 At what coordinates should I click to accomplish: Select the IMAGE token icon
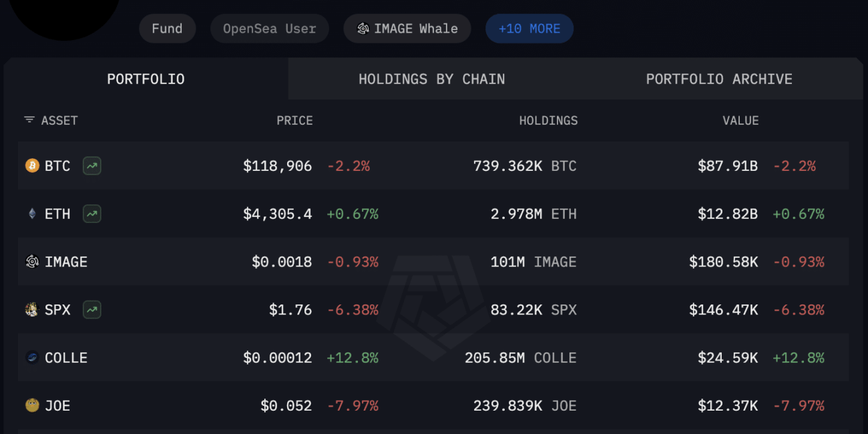point(32,262)
